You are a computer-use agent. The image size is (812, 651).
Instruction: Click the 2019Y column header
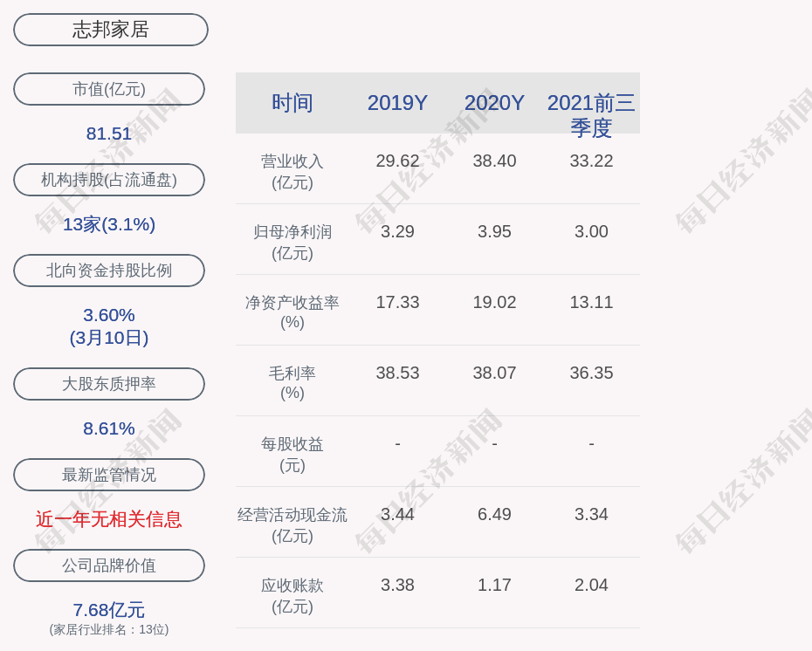coord(397,103)
